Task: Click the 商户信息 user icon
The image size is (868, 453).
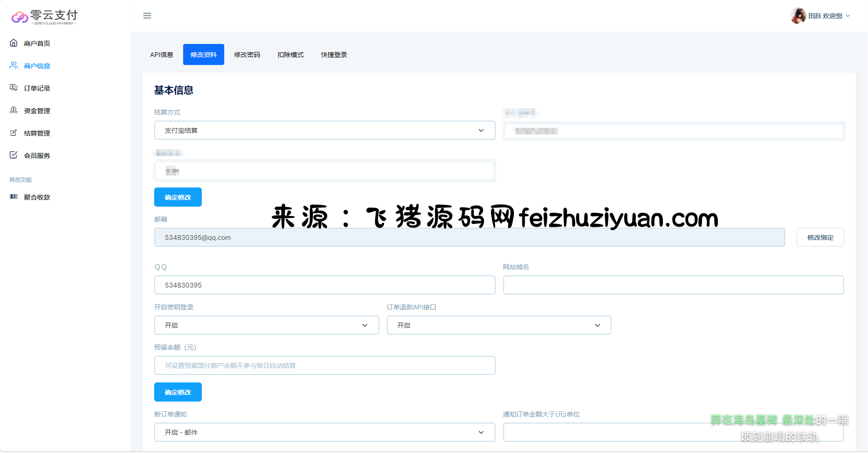Action: click(x=14, y=65)
